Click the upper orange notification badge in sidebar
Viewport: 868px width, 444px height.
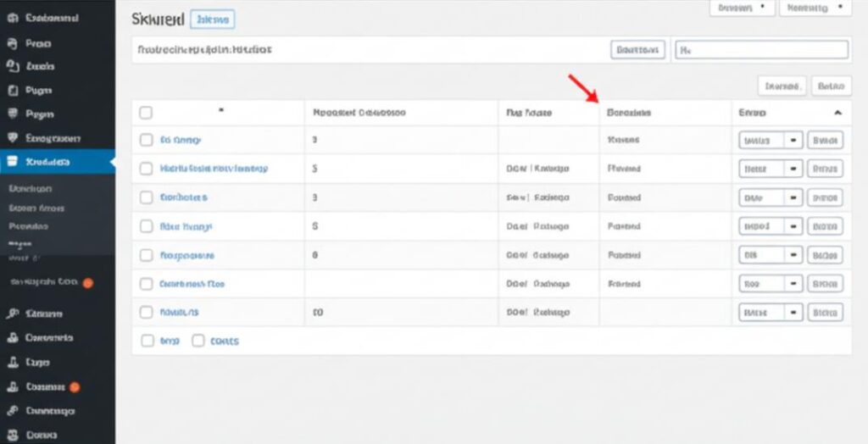(87, 282)
